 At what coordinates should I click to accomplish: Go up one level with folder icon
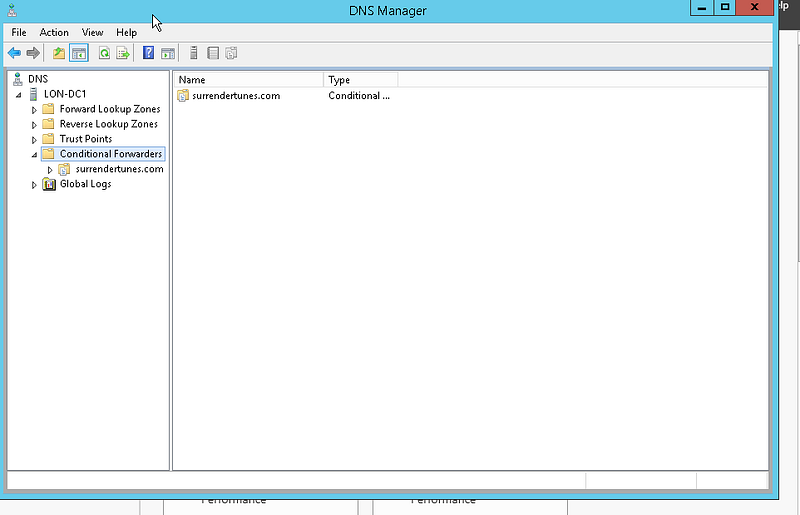point(59,53)
